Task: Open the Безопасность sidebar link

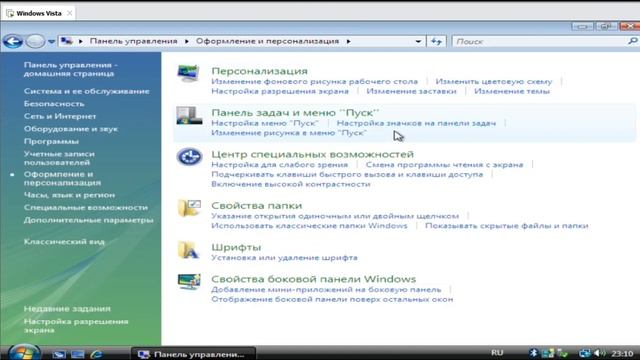Action: tap(54, 104)
